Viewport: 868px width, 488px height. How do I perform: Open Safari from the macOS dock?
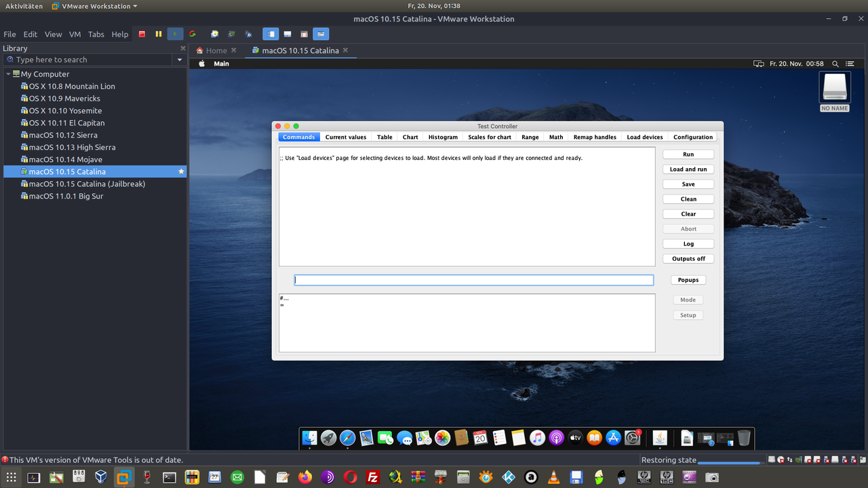pos(348,439)
